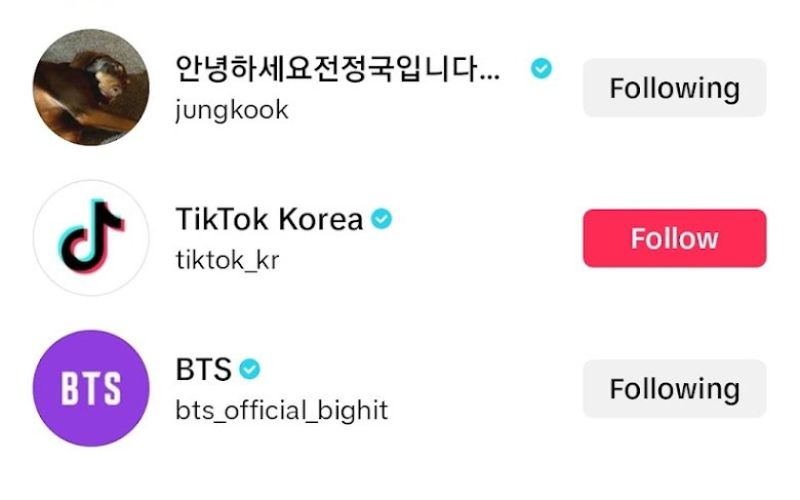Select the TikTok Korea display name
This screenshot has width=800, height=500.
(268, 219)
